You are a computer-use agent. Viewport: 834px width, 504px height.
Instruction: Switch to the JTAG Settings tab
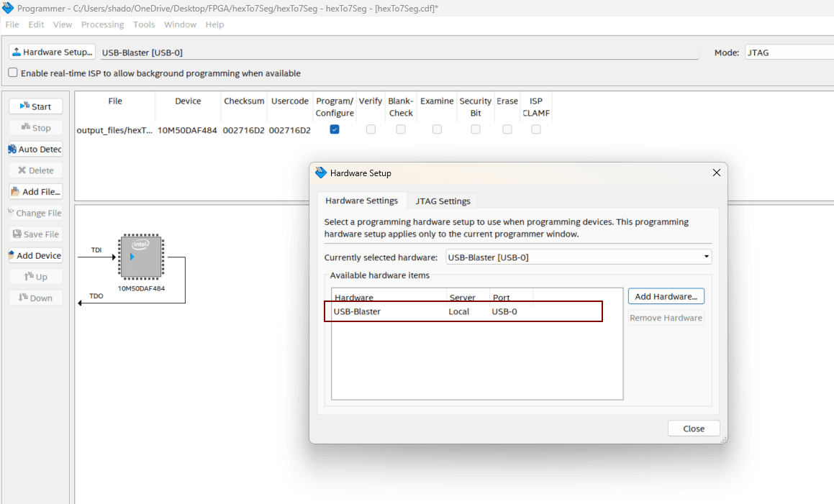point(443,201)
